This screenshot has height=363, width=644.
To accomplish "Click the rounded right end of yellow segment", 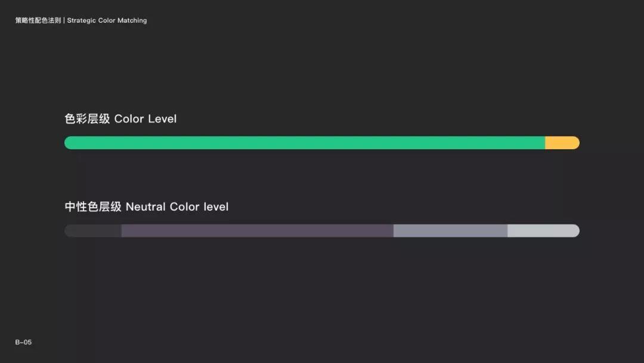I will tap(576, 143).
